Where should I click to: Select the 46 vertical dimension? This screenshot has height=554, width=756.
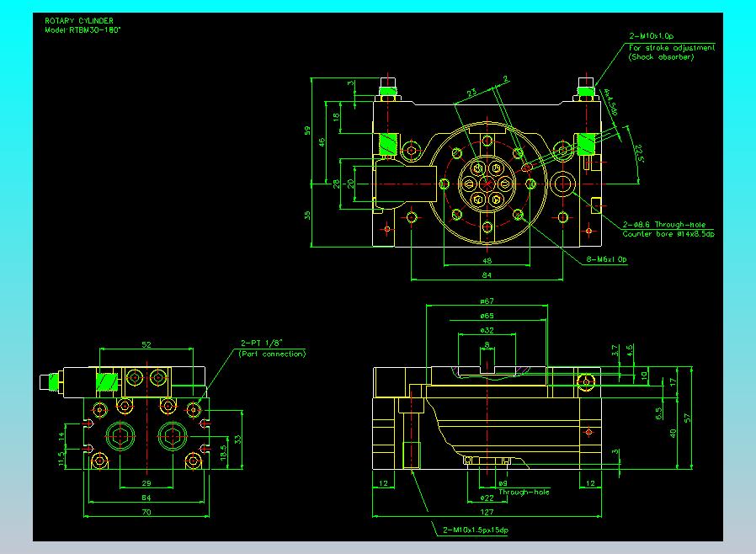(322, 142)
